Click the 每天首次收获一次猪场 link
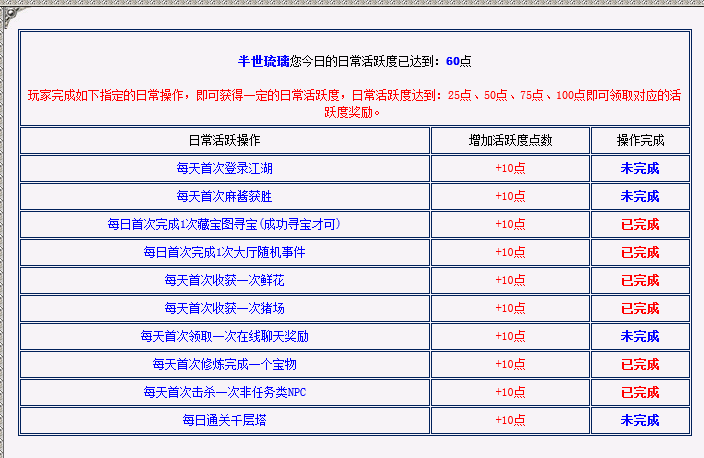This screenshot has height=458, width=704. [x=224, y=308]
